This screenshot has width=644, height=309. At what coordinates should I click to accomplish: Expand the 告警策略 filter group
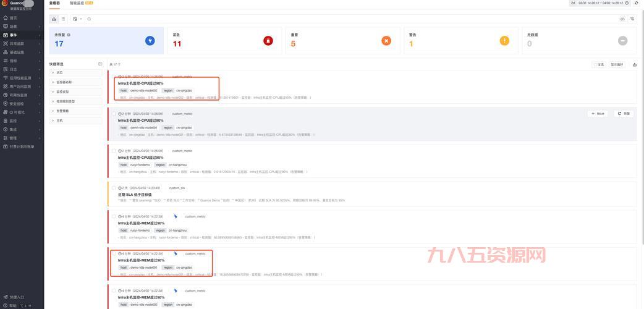pyautogui.click(x=75, y=111)
